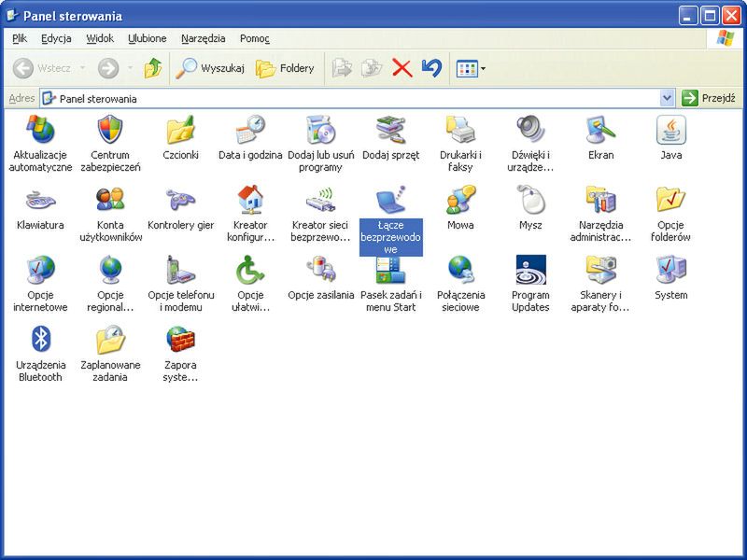This screenshot has height=560, width=747.
Task: Open Zaplanowane zadania
Action: point(110,353)
